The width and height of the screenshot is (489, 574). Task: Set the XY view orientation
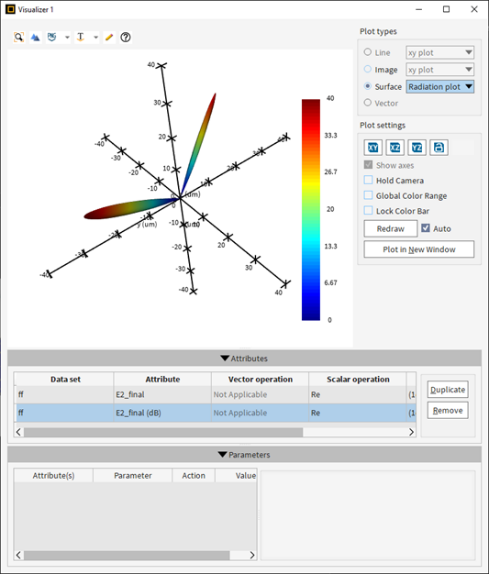[x=373, y=148]
